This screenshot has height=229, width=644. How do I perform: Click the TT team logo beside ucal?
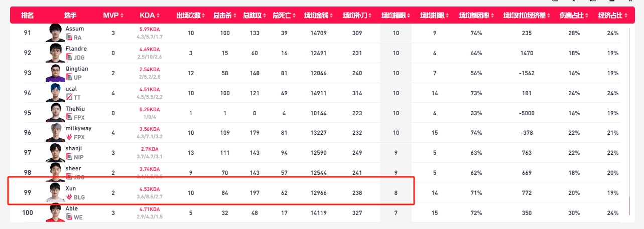pos(69,98)
